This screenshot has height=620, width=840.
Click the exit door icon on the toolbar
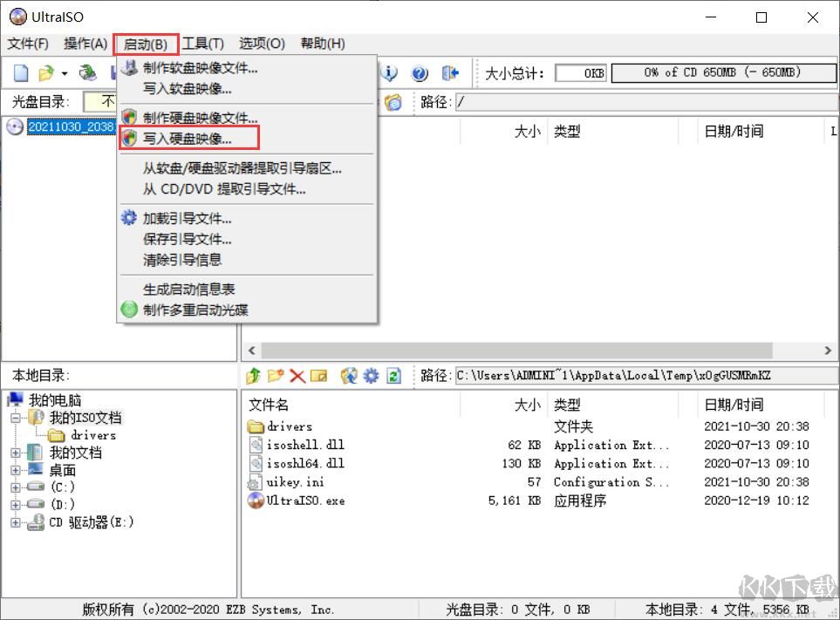448,74
